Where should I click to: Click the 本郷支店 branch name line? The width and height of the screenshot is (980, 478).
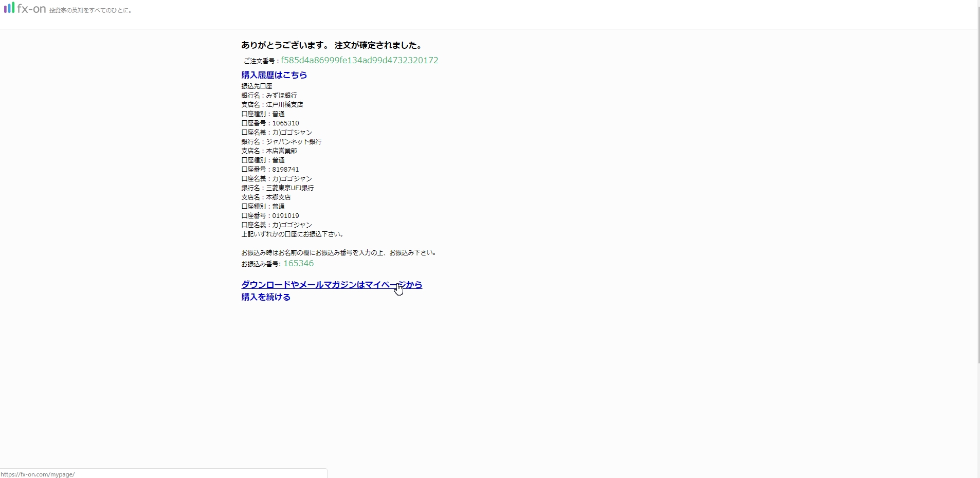point(266,197)
